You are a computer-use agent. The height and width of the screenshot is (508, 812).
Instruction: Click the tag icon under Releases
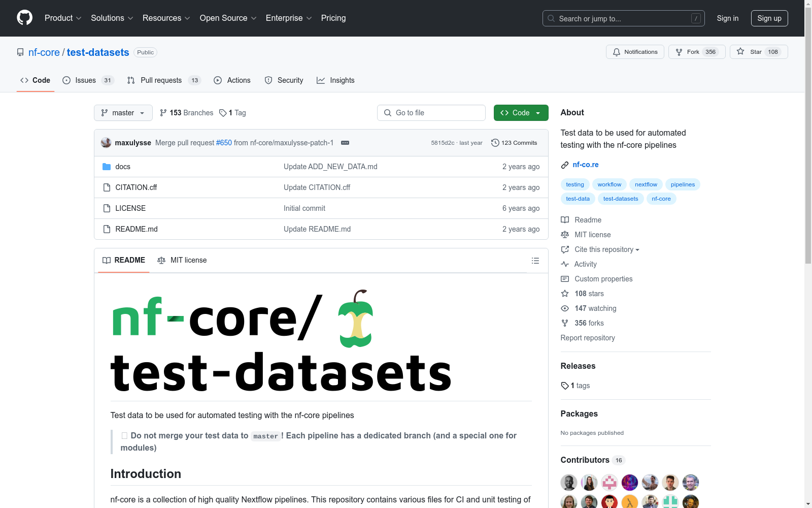[565, 386]
